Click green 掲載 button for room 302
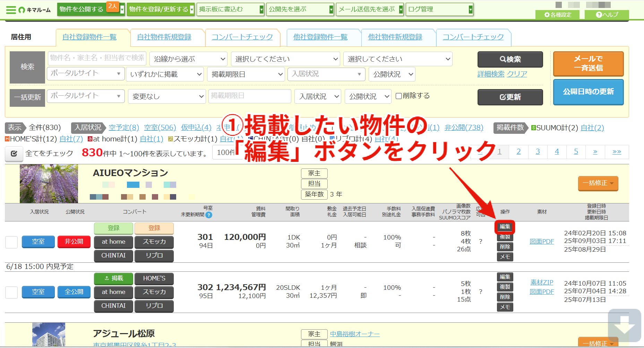 [x=113, y=278]
